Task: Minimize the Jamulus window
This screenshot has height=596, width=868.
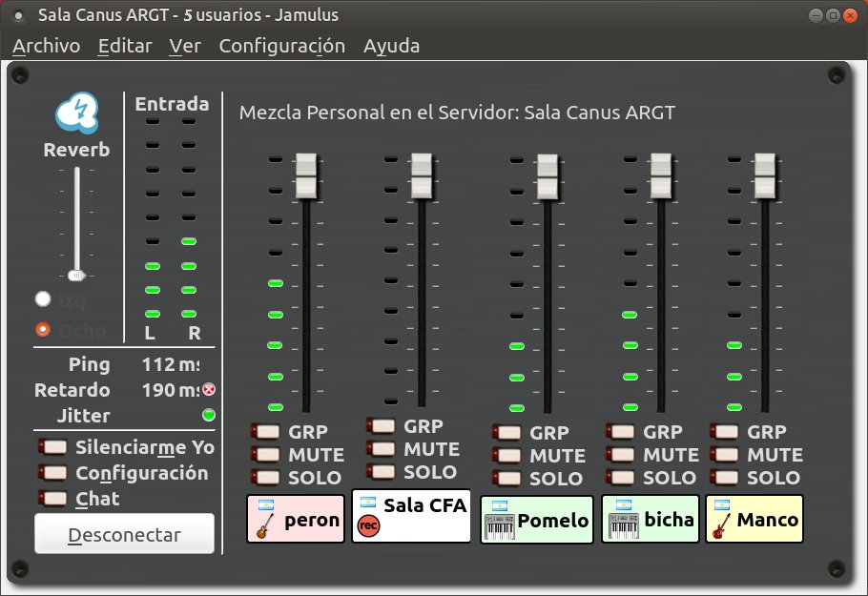Action: [x=816, y=15]
